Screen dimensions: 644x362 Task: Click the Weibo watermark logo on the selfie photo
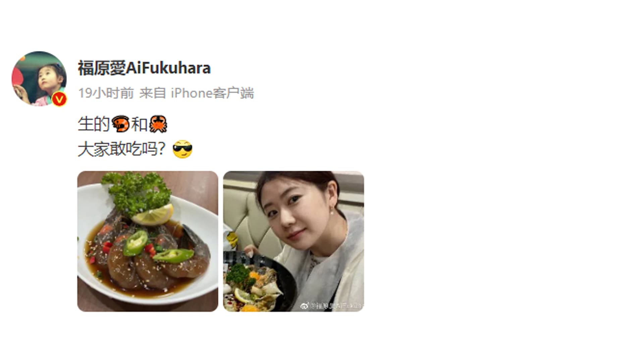pos(305,306)
